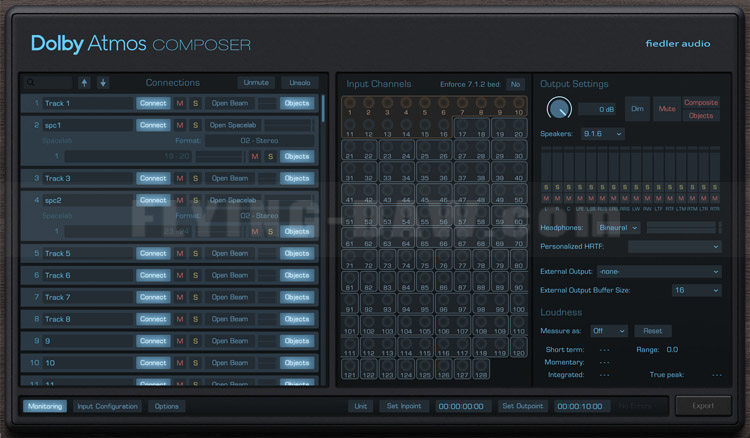The width and height of the screenshot is (750, 438).
Task: Mute Track 1 with its M button
Action: tap(180, 103)
